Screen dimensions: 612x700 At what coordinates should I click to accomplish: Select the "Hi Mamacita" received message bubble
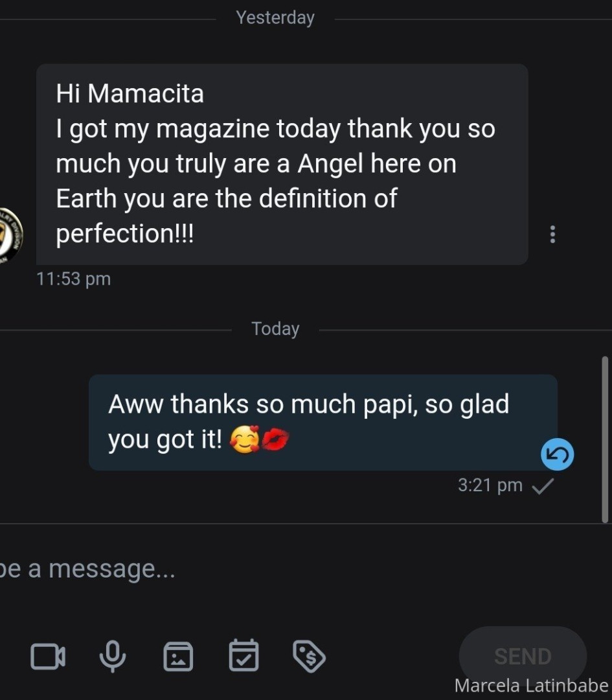[282, 163]
